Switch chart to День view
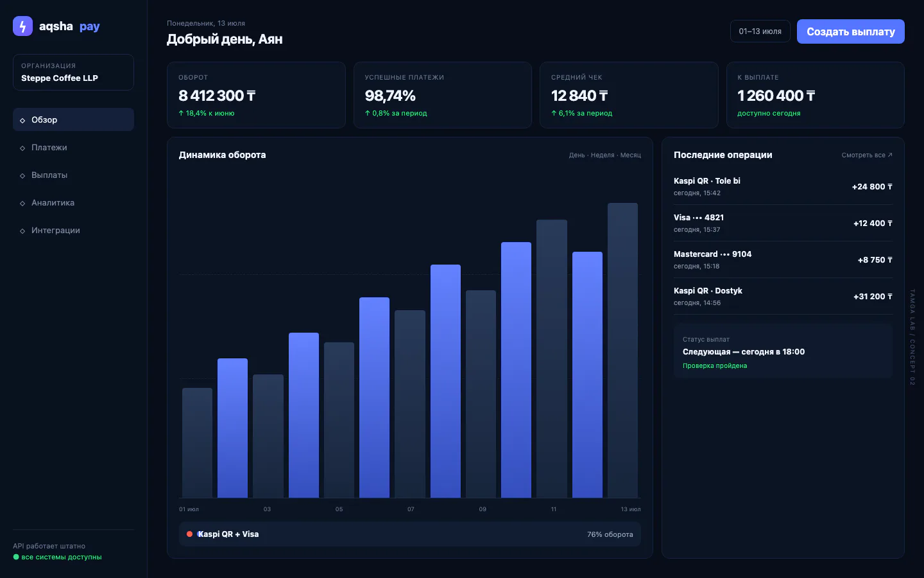The height and width of the screenshot is (578, 924). (577, 155)
